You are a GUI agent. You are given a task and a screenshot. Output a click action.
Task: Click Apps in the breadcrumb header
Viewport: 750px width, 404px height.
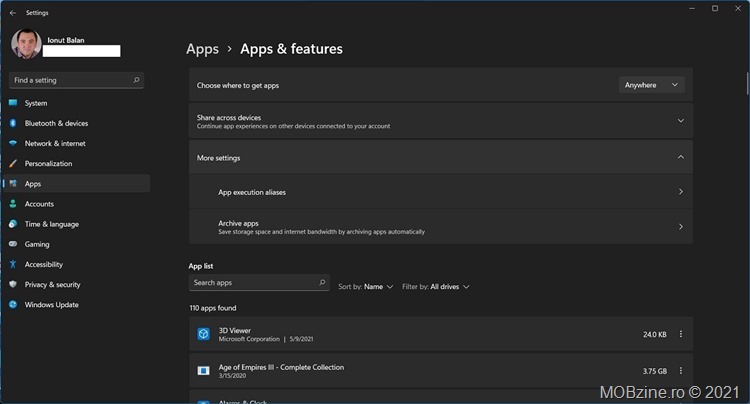202,49
